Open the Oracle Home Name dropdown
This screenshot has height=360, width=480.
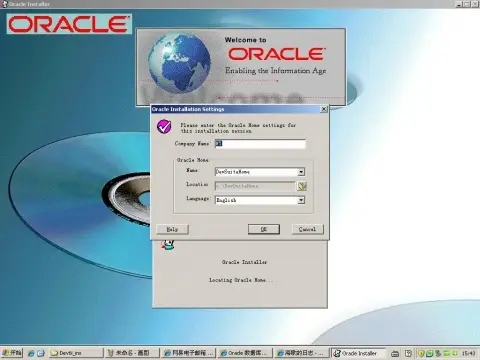coord(301,172)
